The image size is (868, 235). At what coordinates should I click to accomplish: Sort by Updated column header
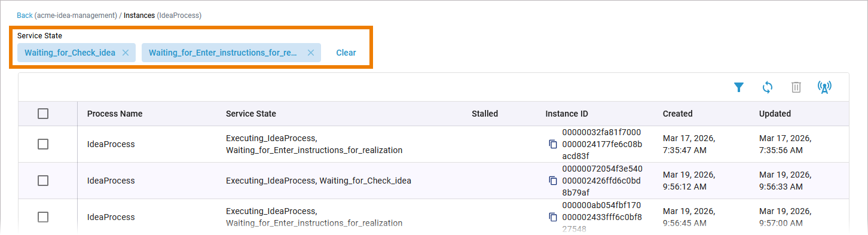(x=775, y=114)
